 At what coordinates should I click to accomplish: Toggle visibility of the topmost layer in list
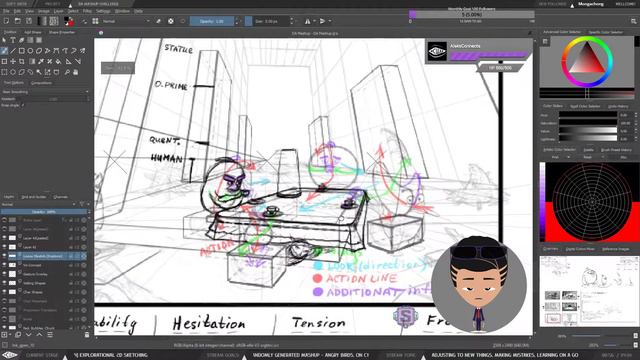tap(4, 220)
